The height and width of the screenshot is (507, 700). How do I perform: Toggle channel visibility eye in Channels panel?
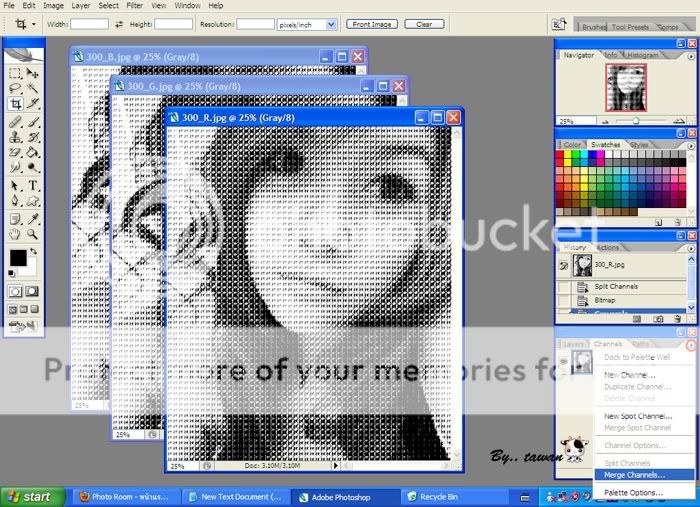coord(563,362)
